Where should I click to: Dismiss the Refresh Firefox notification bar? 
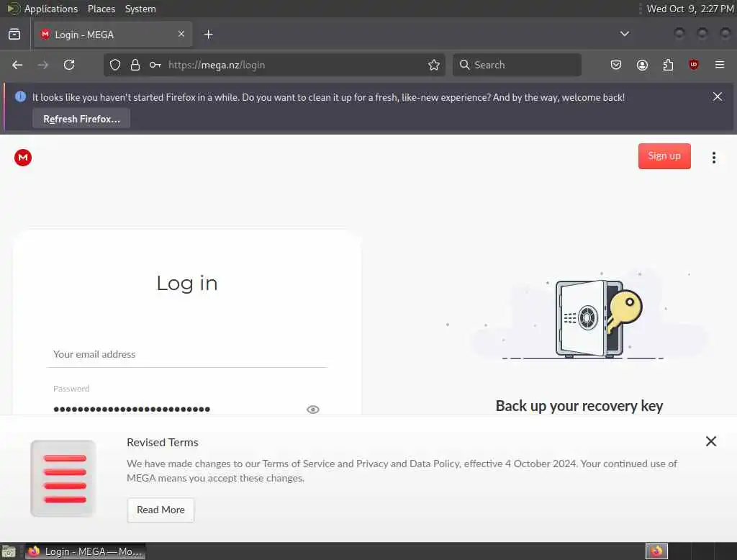pyautogui.click(x=718, y=96)
